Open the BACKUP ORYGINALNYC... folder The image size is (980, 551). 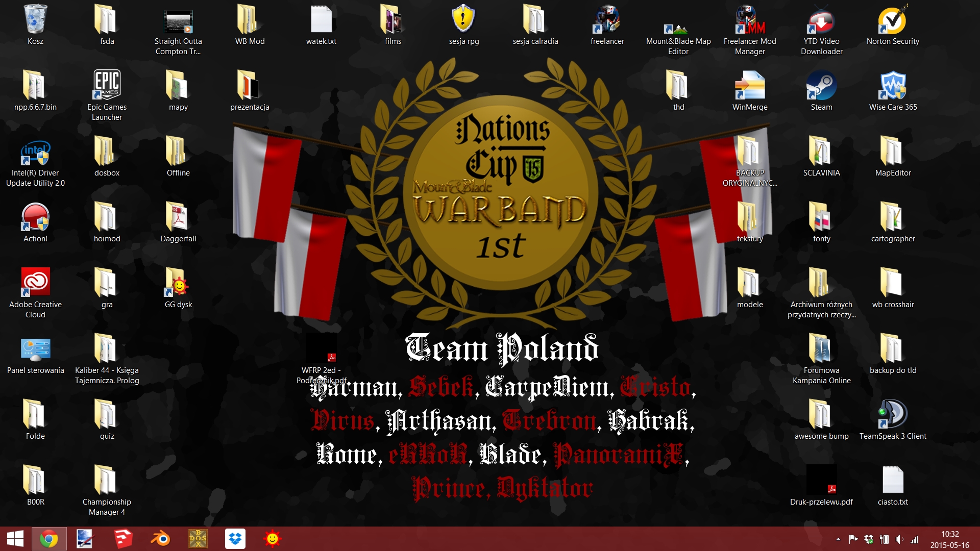(x=750, y=162)
